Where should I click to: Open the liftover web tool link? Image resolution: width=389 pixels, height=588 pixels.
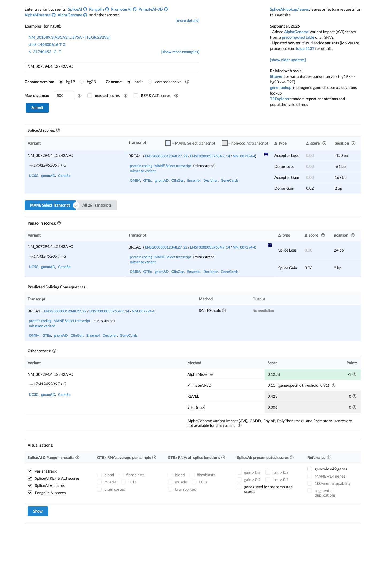pos(276,76)
